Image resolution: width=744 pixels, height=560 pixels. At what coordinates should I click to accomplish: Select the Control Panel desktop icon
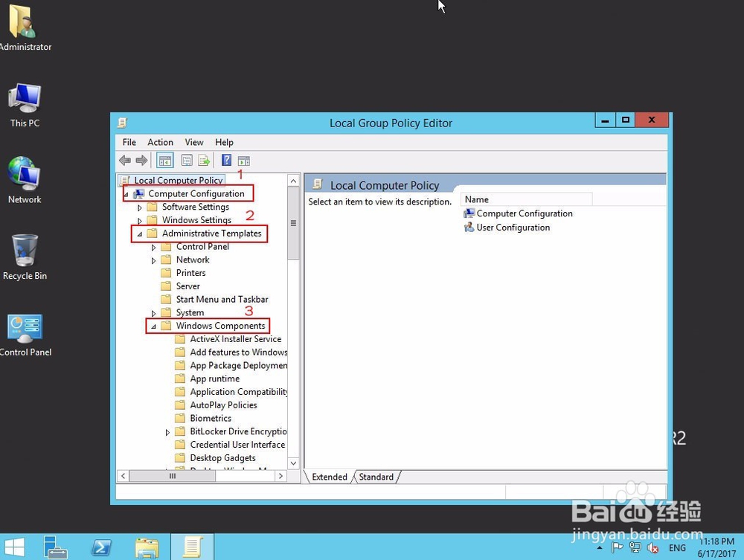coord(25,335)
